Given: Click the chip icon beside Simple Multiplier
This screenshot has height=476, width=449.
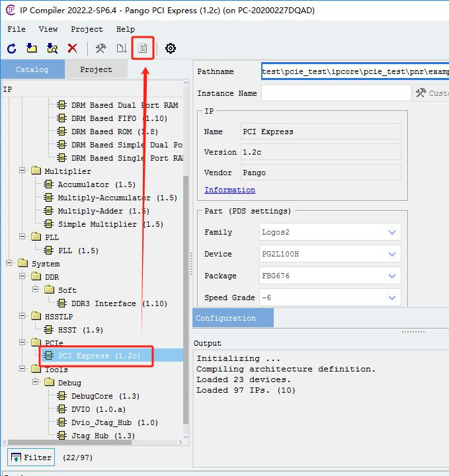Looking at the screenshot, I should (48, 224).
